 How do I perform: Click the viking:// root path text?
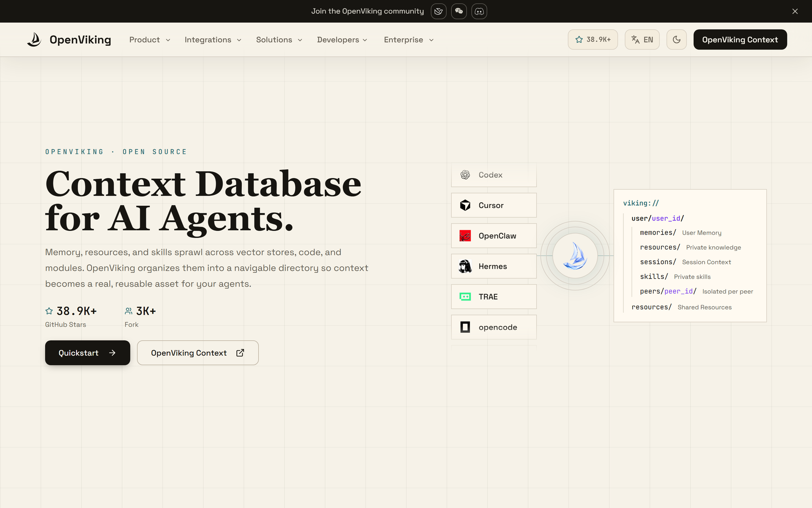point(641,203)
